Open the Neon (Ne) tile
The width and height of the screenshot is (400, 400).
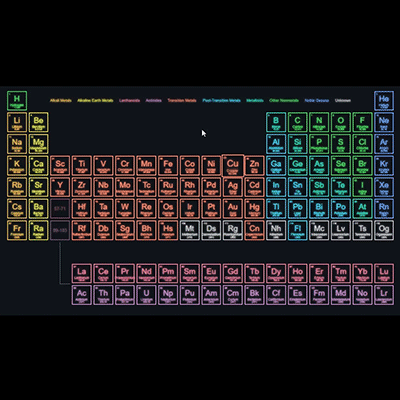pos(384,122)
